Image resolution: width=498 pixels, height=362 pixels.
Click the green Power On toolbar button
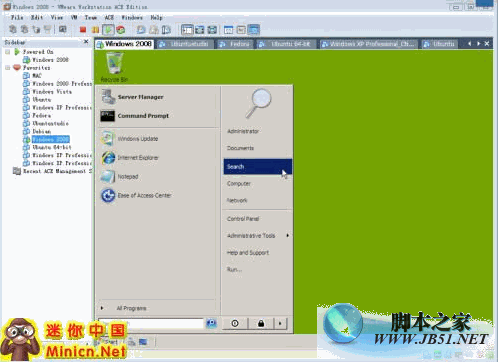tap(108, 30)
